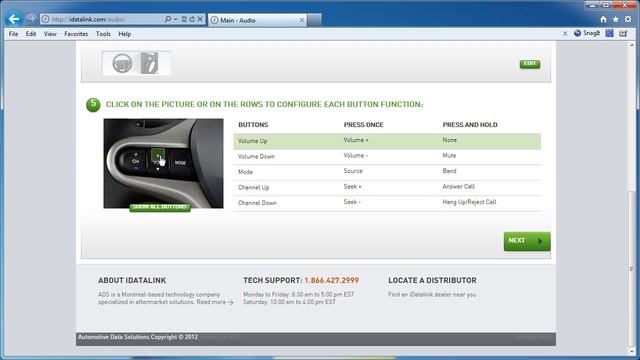Select the Main - Audio tab

[x=257, y=20]
